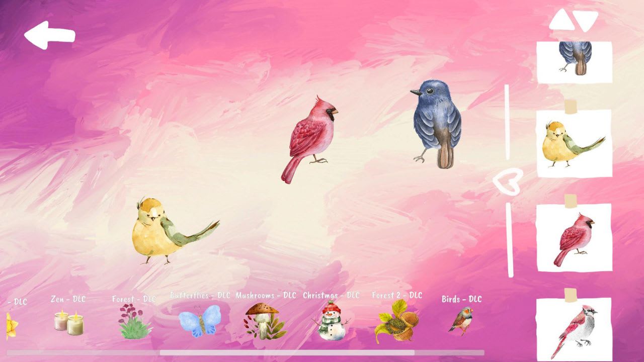Click the "Birds - DLC" label
Image resolution: width=644 pixels, height=362 pixels.
[x=461, y=299]
